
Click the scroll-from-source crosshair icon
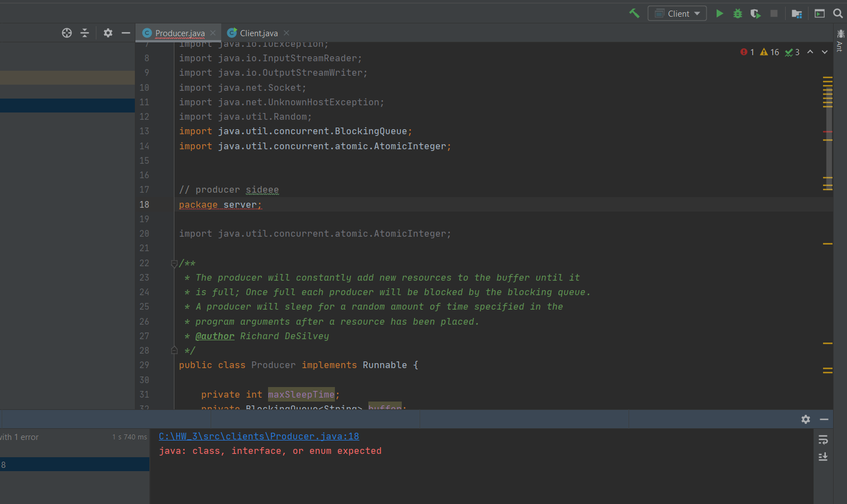[x=67, y=33]
